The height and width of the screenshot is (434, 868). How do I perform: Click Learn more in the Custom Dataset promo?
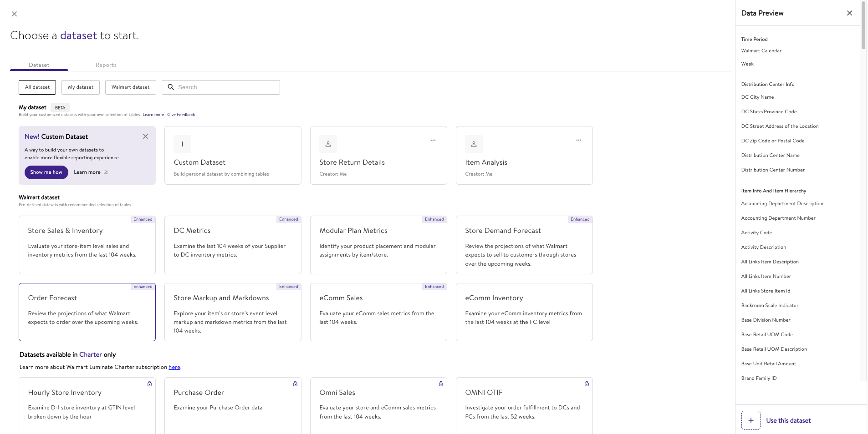click(x=87, y=172)
